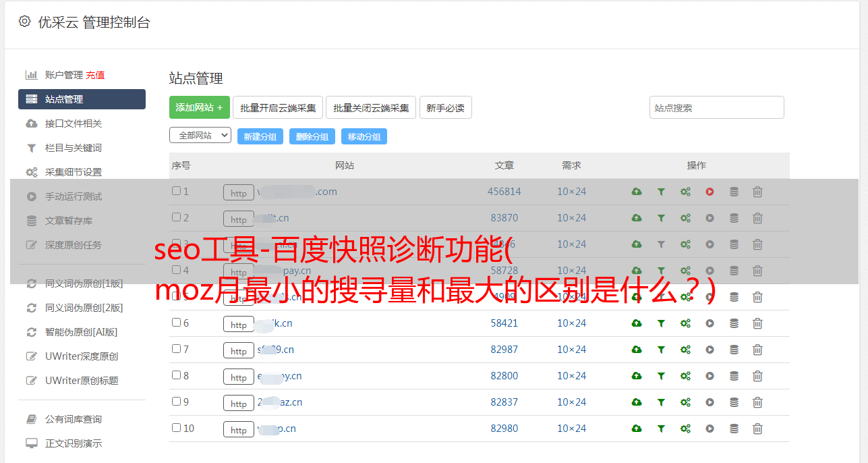
Task: Click the play icon in row 2
Action: (x=710, y=218)
